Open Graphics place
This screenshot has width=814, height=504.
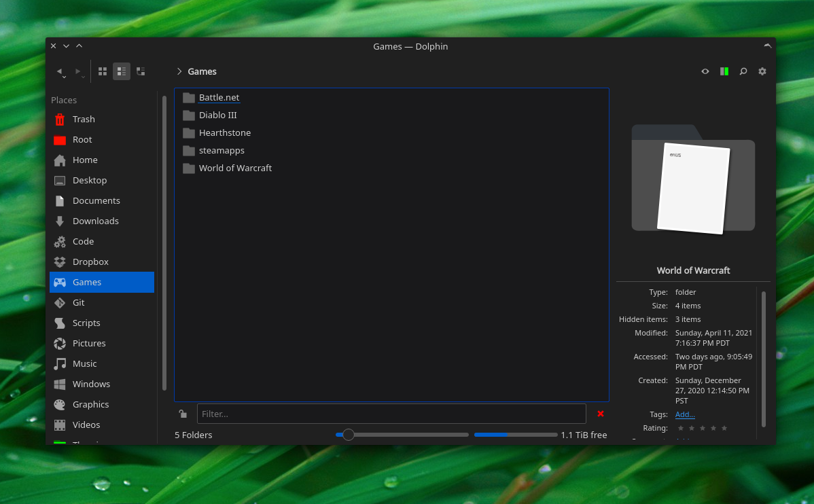[102, 404]
